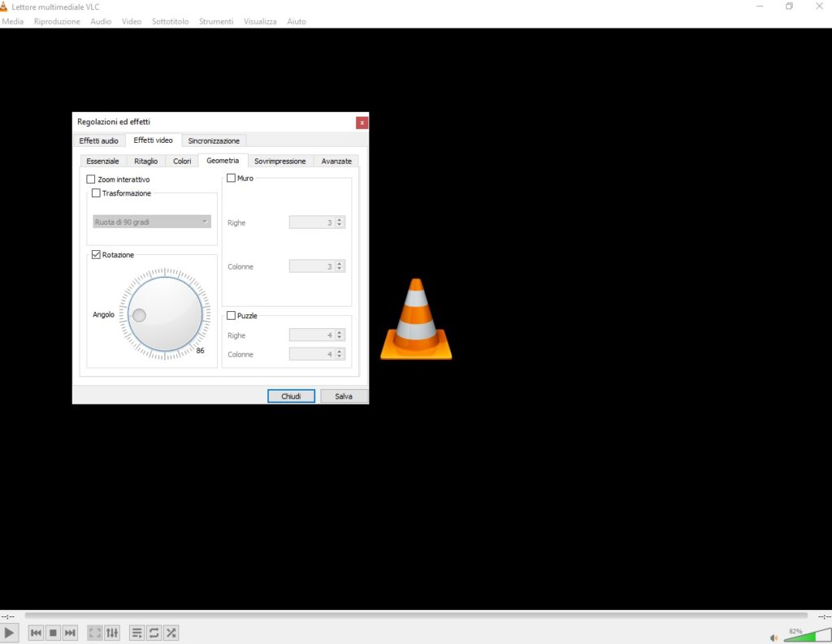Show the playlist icon

tap(136, 633)
